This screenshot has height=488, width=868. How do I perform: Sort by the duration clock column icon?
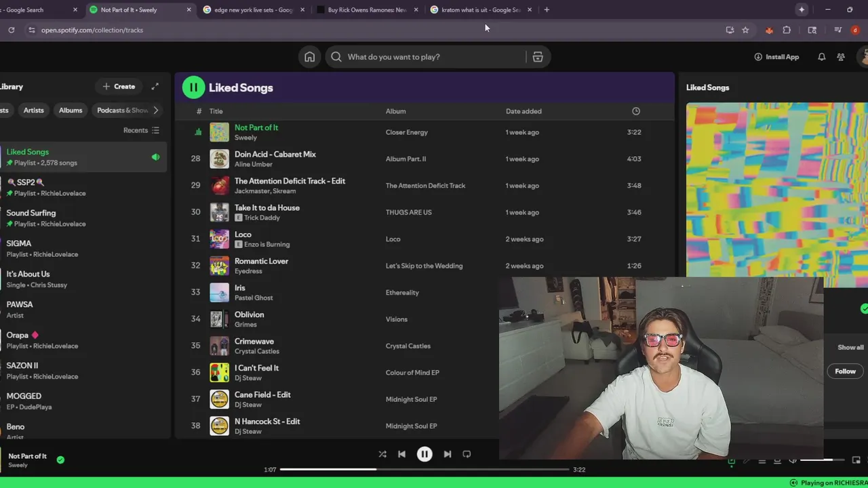coord(636,111)
